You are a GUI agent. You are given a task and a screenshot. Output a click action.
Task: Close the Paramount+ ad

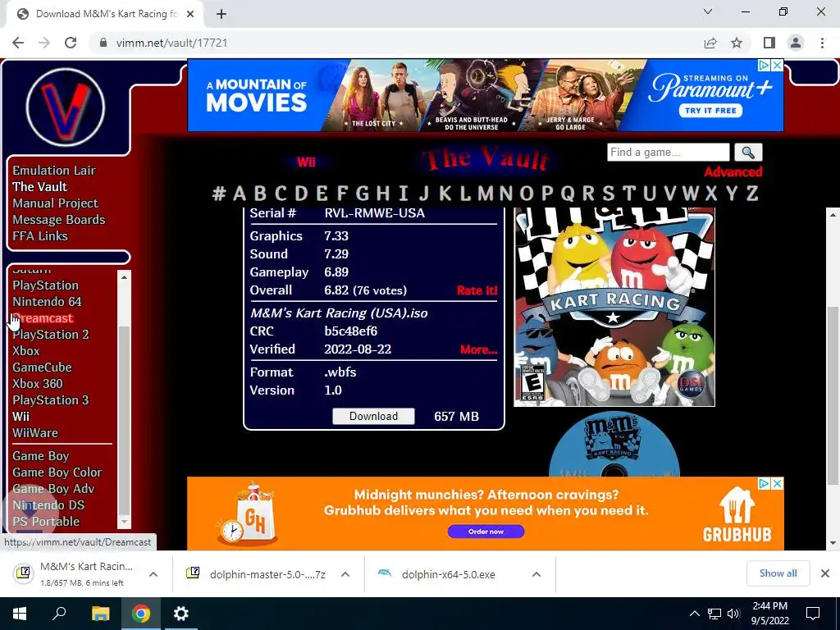(x=778, y=65)
